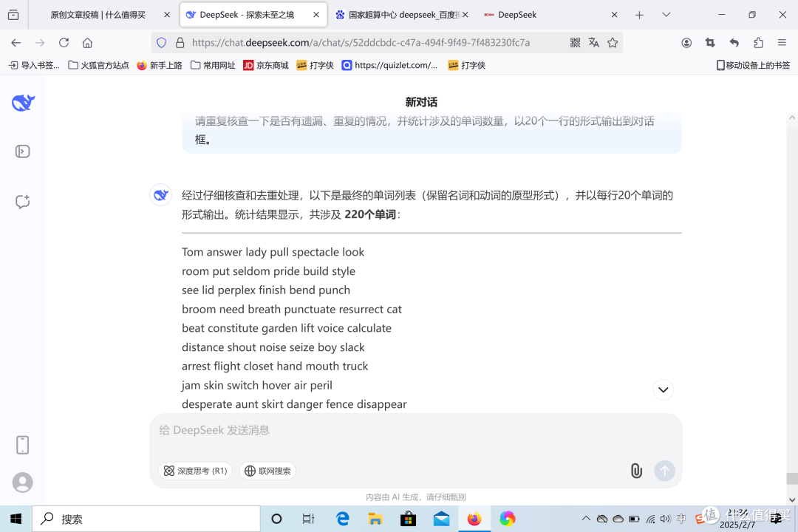Click the tracking protection shield icon
Screen dimensions: 798x532
[161, 43]
